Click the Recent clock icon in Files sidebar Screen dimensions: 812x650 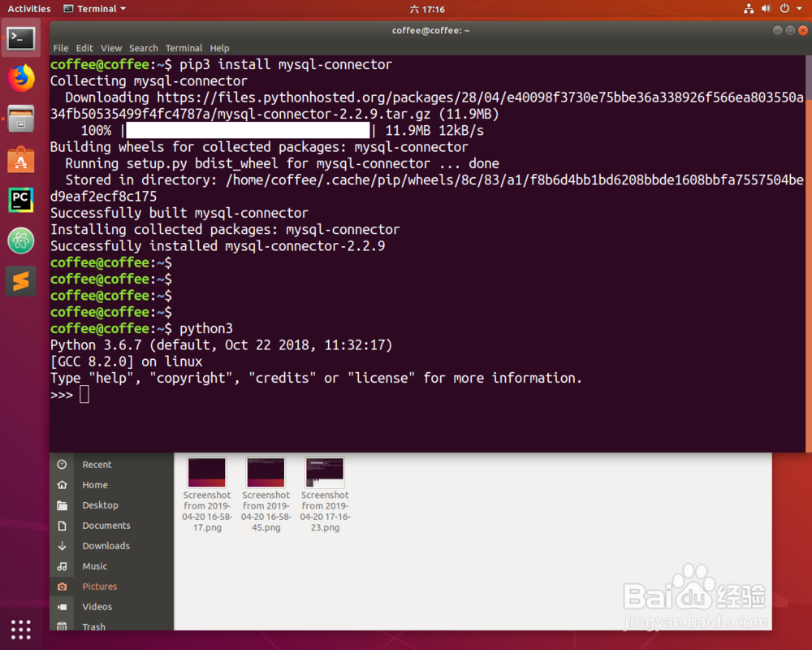click(x=63, y=465)
